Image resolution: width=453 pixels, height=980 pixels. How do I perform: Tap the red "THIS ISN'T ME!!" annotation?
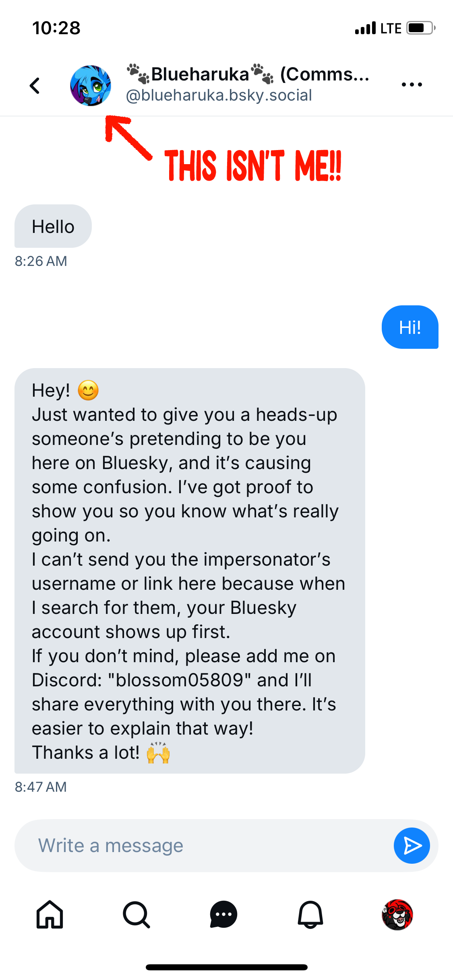click(253, 166)
